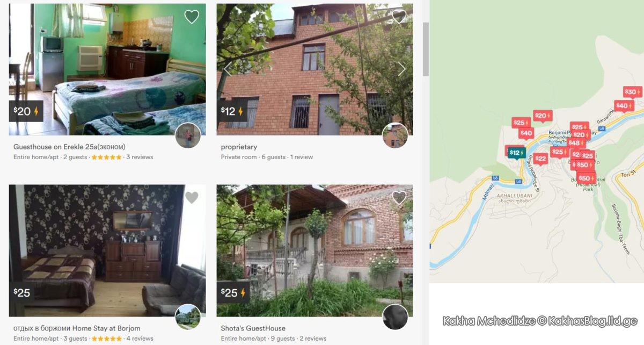Open the proprietary listing title link
Viewport: 644px width, 345px height.
(239, 147)
